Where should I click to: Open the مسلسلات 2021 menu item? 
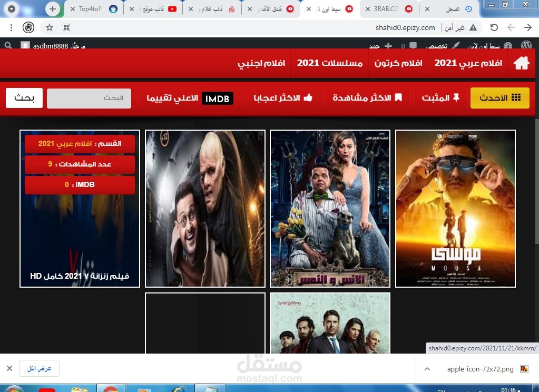click(x=330, y=63)
